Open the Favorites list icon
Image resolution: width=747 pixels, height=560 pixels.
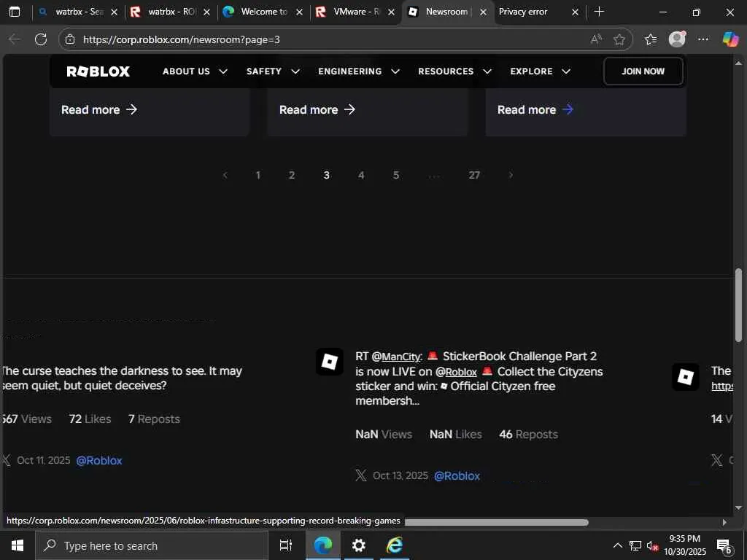point(650,39)
